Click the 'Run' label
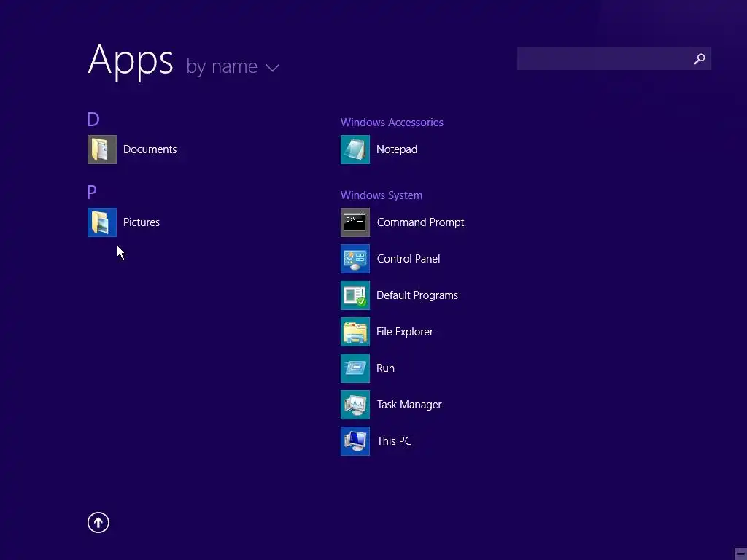This screenshot has width=747, height=560. click(385, 368)
